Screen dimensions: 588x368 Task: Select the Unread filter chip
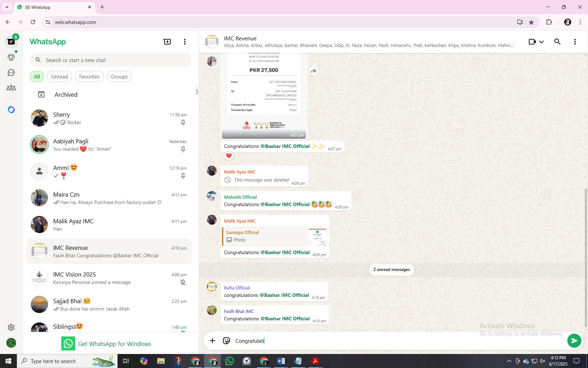[x=59, y=77]
